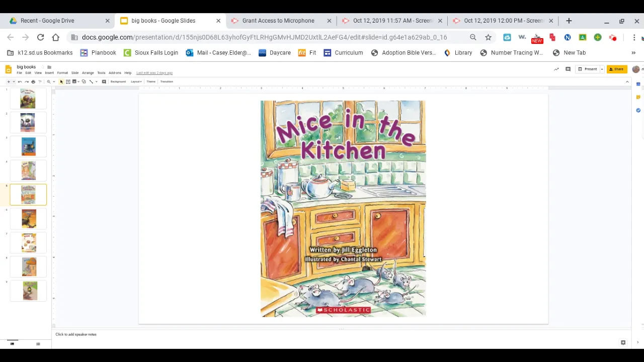This screenshot has width=644, height=362.
Task: Open the Edit menu
Action: (28, 73)
